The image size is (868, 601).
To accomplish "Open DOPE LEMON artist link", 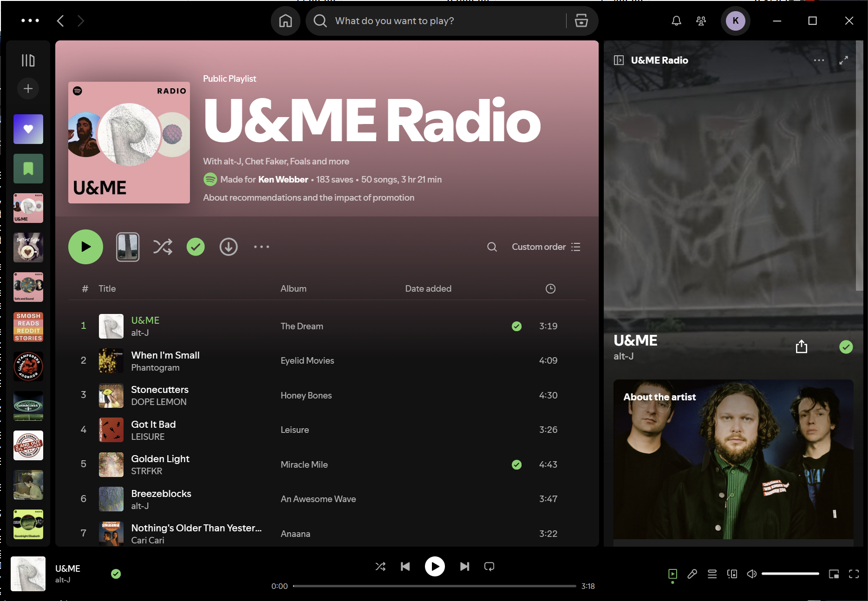I will click(x=159, y=402).
